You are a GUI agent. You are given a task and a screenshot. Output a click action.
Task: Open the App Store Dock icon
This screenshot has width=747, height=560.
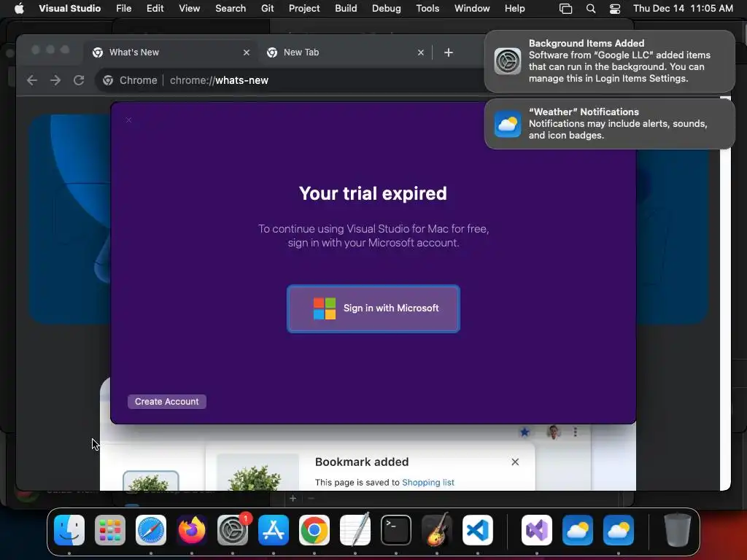click(x=274, y=530)
